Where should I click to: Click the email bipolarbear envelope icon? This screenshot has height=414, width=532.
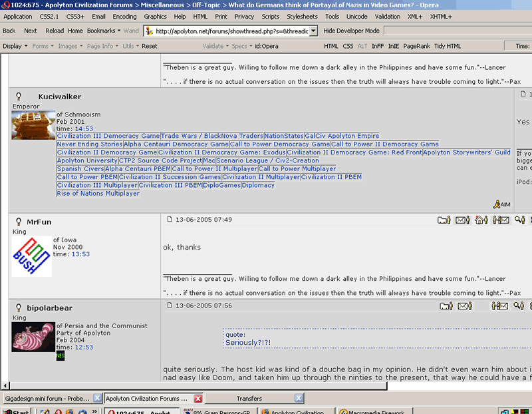point(465,306)
